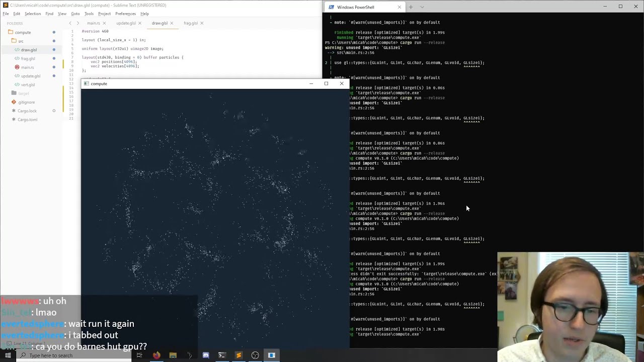Open frag.glsl from the sidebar

28,58
